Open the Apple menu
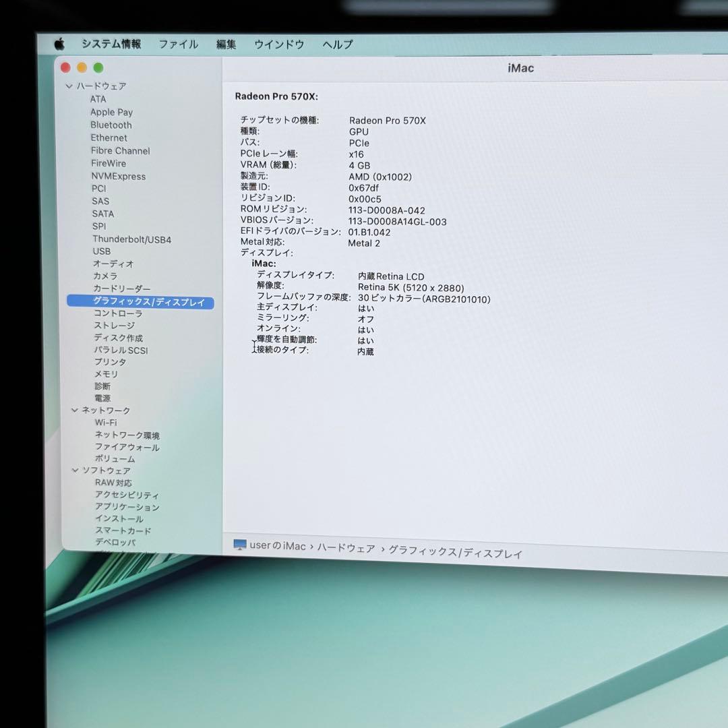Screen dimensions: 728x728 pyautogui.click(x=60, y=44)
